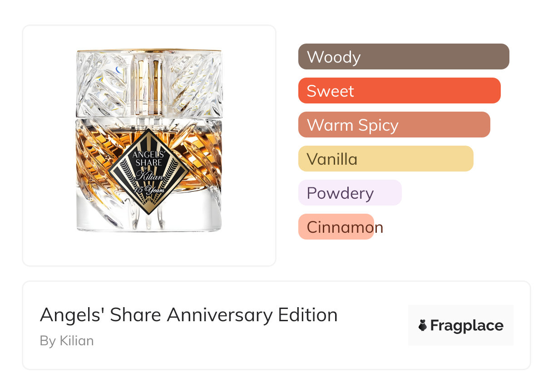Select the lavender Powdery accord bar

click(x=350, y=193)
